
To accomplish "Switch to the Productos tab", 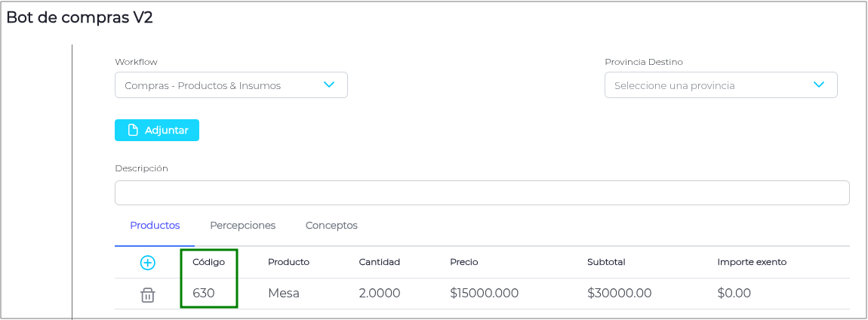I will 155,225.
